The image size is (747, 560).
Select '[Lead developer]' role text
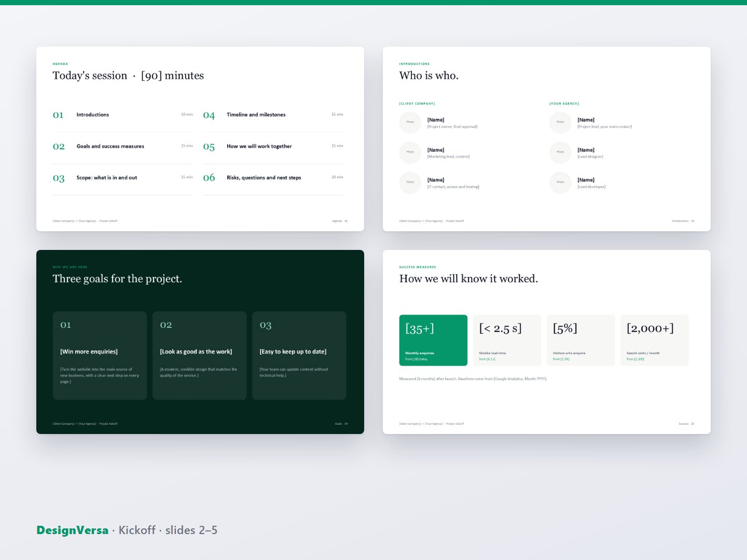coord(591,187)
